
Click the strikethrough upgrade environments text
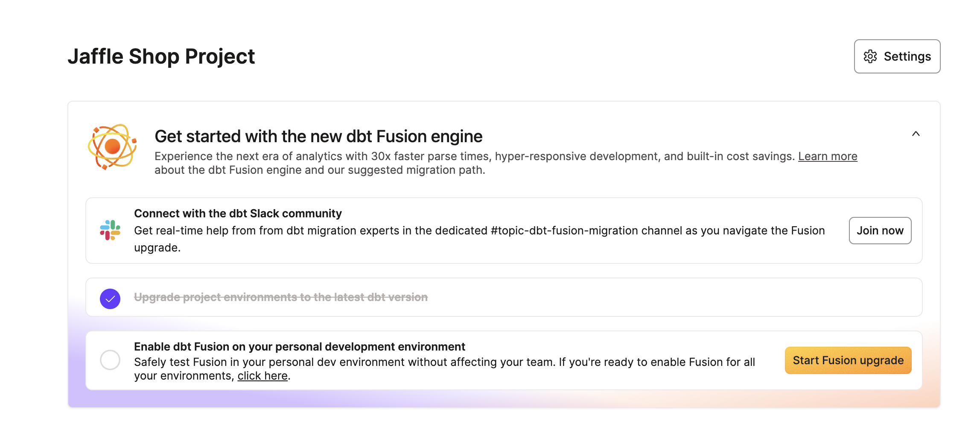(281, 297)
